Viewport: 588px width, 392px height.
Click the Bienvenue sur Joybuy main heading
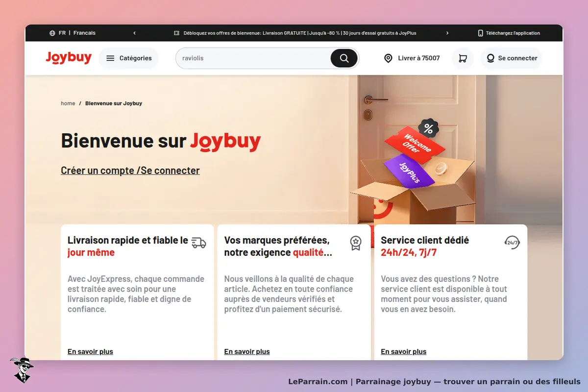(x=161, y=141)
